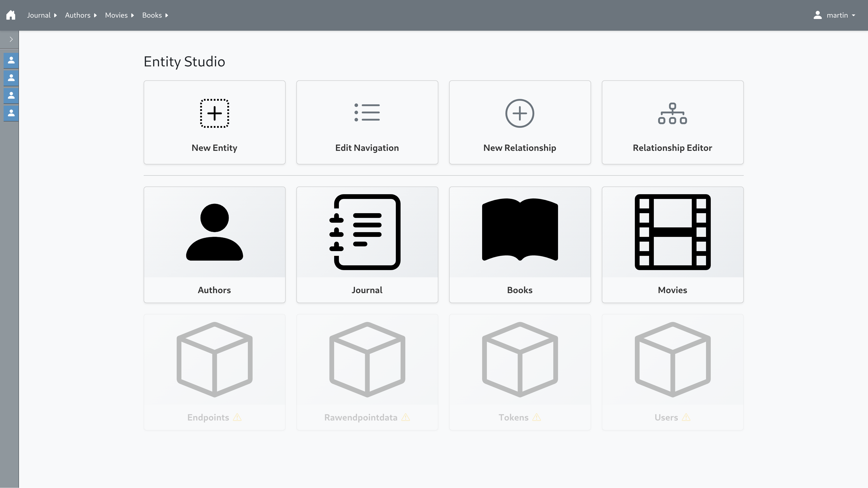868x488 pixels.
Task: Open the Relationship Editor hierarchy icon
Action: [672, 114]
